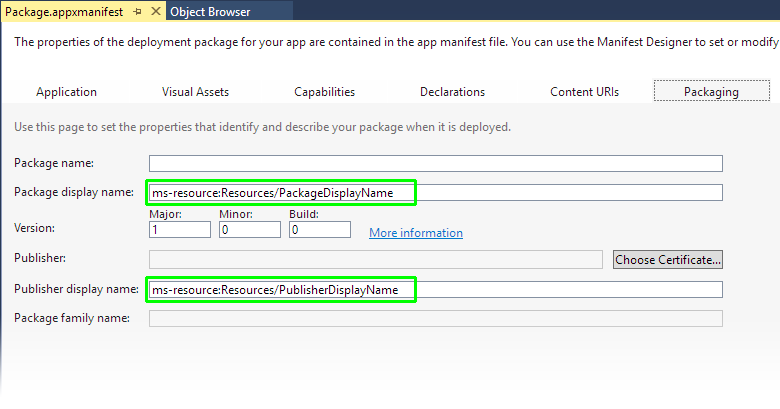Screen dimensions: 780x409
Task: Switch to the Capabilities tab
Action: (x=324, y=91)
